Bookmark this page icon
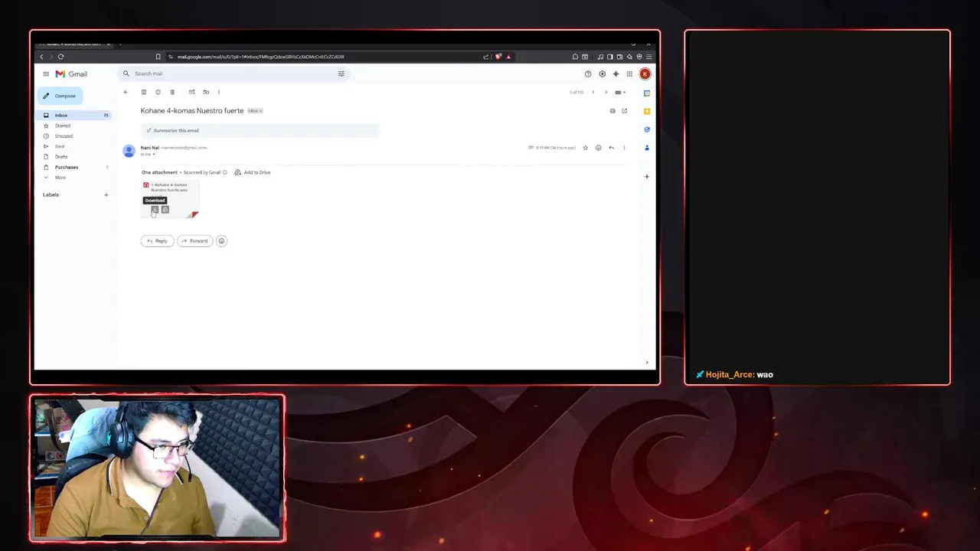Screen dimensions: 980x551 coord(158,57)
